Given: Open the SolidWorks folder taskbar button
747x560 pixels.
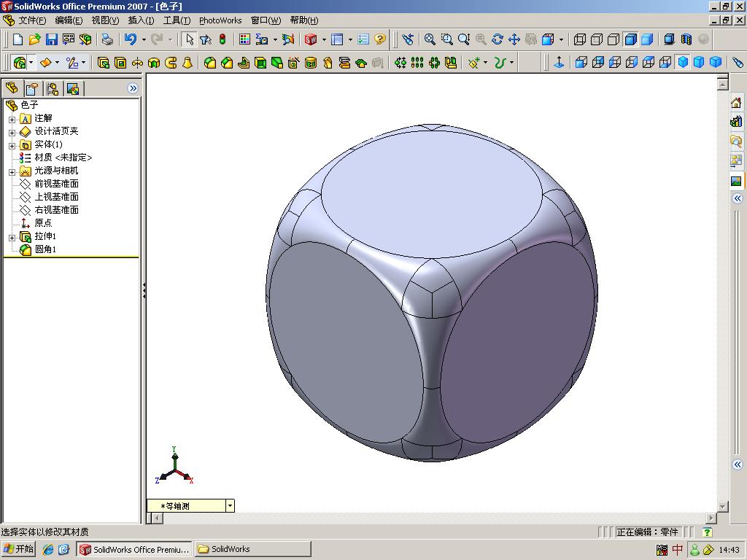Looking at the screenshot, I should (x=252, y=549).
